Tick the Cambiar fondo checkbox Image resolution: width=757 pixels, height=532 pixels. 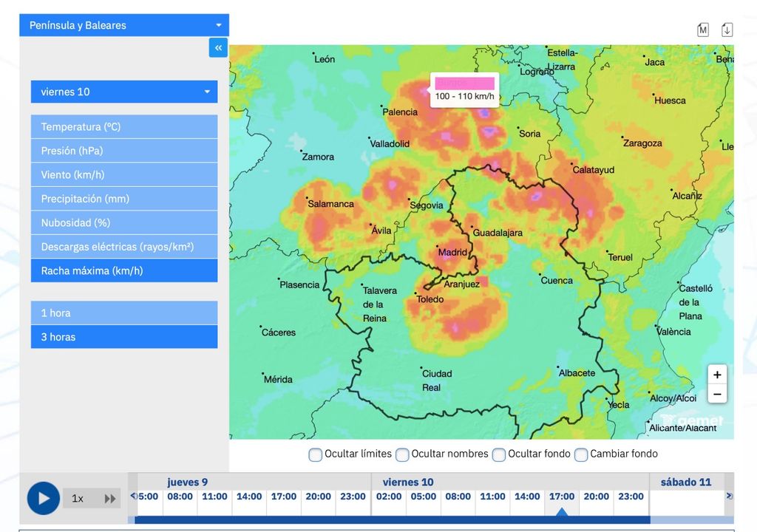(x=581, y=454)
